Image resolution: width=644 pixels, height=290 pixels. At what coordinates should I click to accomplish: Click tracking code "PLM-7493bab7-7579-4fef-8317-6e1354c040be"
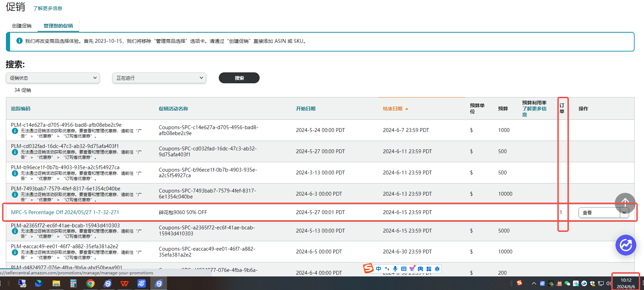(x=66, y=189)
